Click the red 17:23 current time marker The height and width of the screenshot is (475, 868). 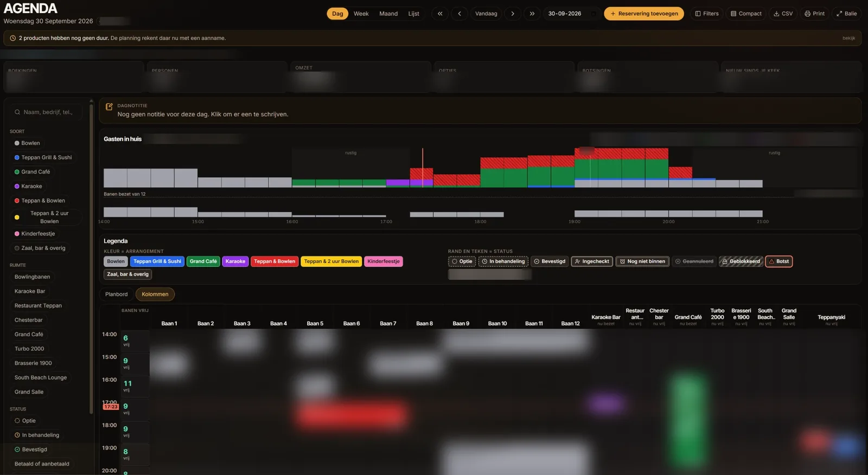point(111,407)
